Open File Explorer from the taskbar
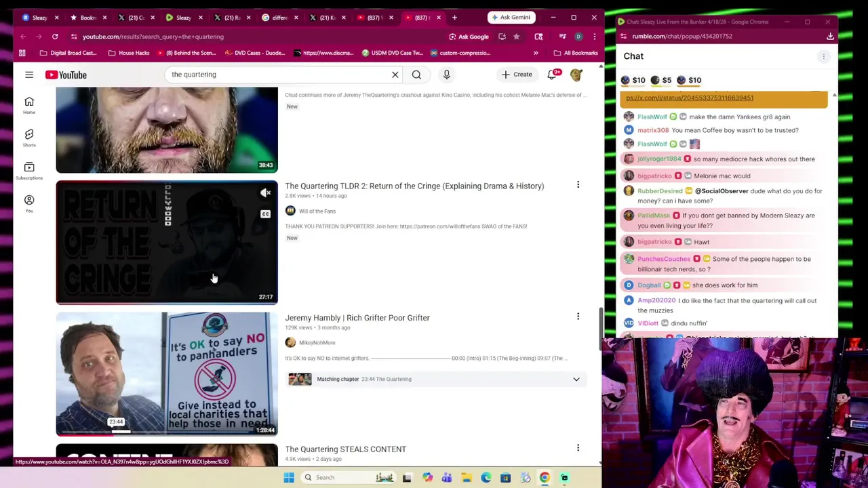 click(467, 478)
